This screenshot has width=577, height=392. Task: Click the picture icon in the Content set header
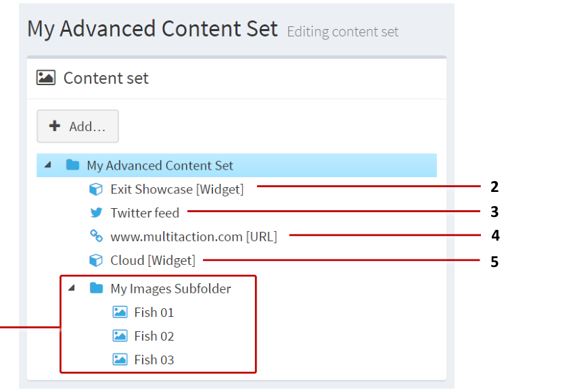point(45,77)
